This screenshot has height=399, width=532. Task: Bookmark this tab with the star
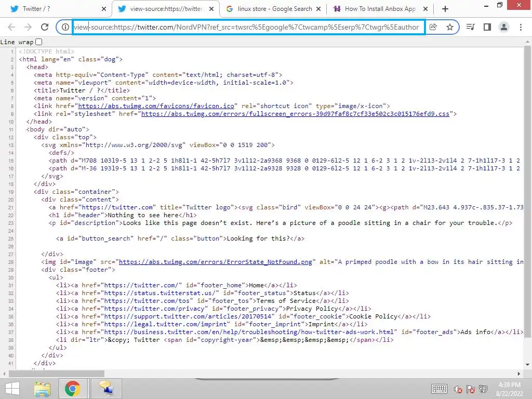(x=450, y=27)
